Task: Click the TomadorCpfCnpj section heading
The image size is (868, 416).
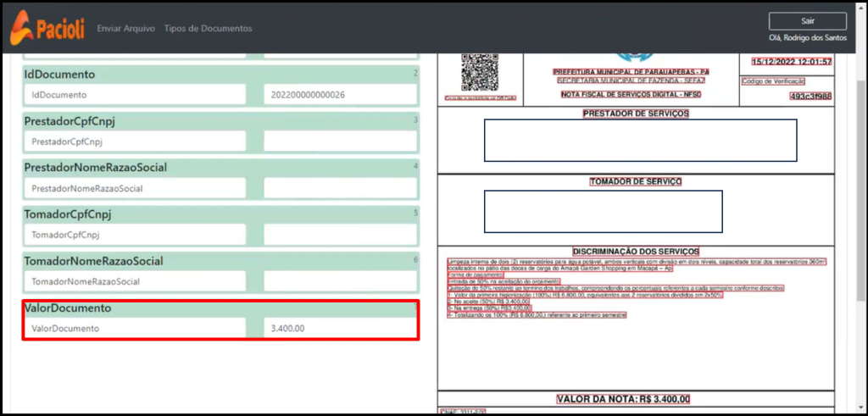Action: [68, 214]
